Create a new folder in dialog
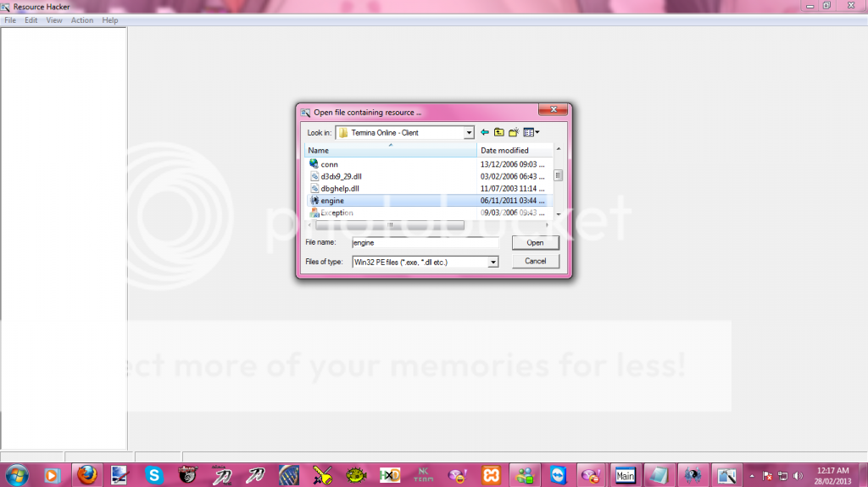This screenshot has width=868, height=487. tap(514, 132)
